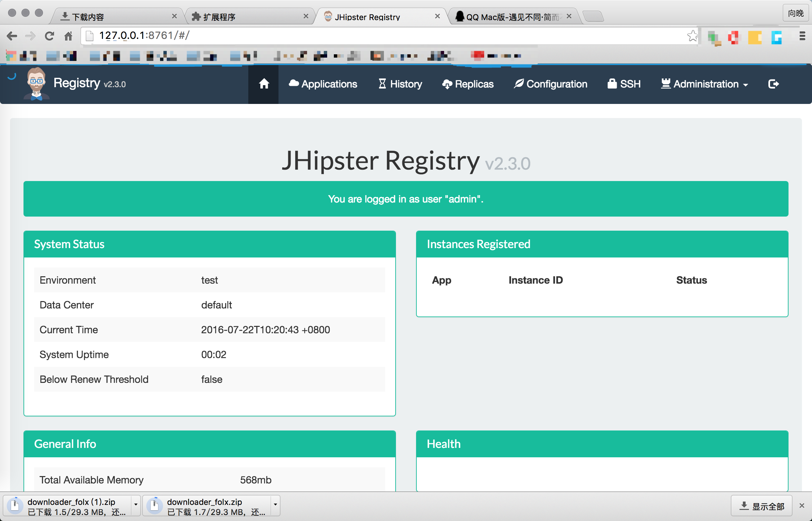
Task: Close the downloads bar
Action: [x=801, y=506]
